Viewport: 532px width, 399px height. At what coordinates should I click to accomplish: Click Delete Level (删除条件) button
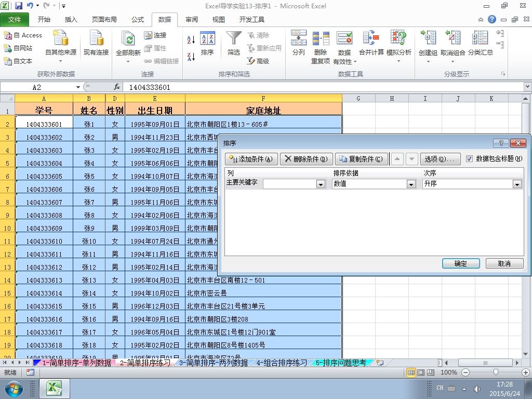[307, 159]
